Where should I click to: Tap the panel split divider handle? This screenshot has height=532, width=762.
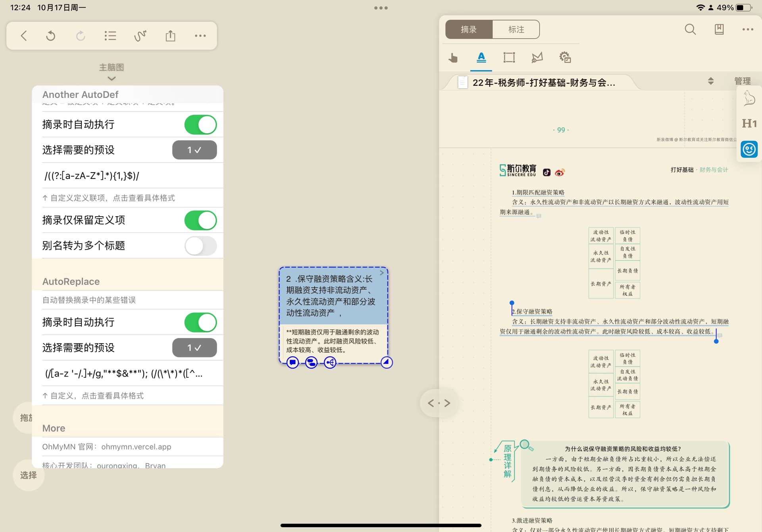coord(439,403)
